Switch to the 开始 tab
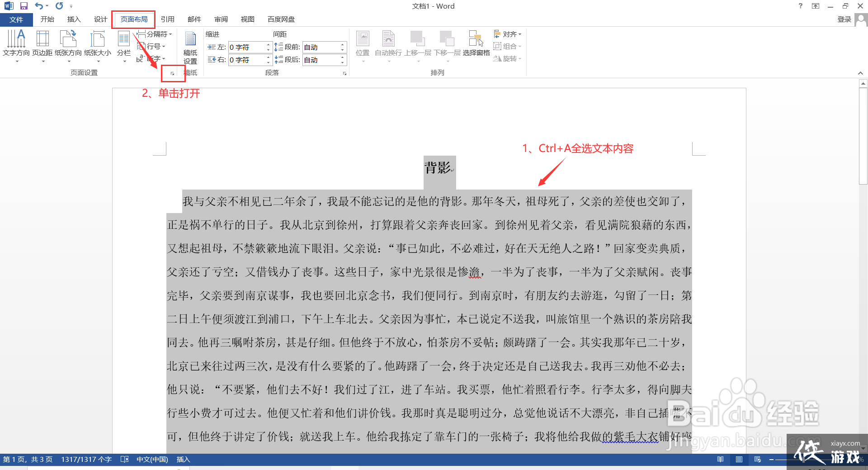Viewport: 868px width, 470px height. pos(47,19)
